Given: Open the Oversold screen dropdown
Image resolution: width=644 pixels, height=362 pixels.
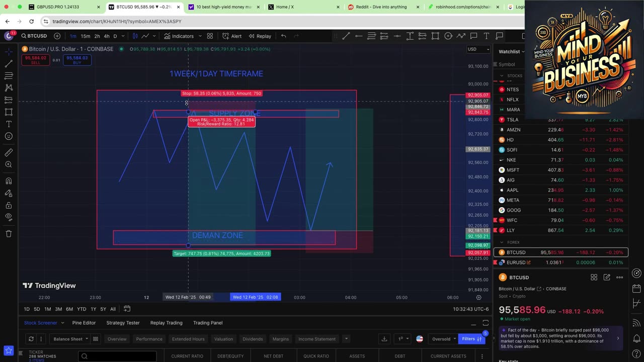Looking at the screenshot, I should click(444, 339).
